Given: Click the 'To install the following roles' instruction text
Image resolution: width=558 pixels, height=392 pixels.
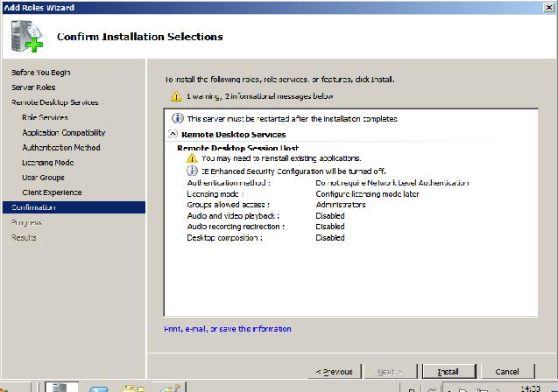Looking at the screenshot, I should [279, 80].
